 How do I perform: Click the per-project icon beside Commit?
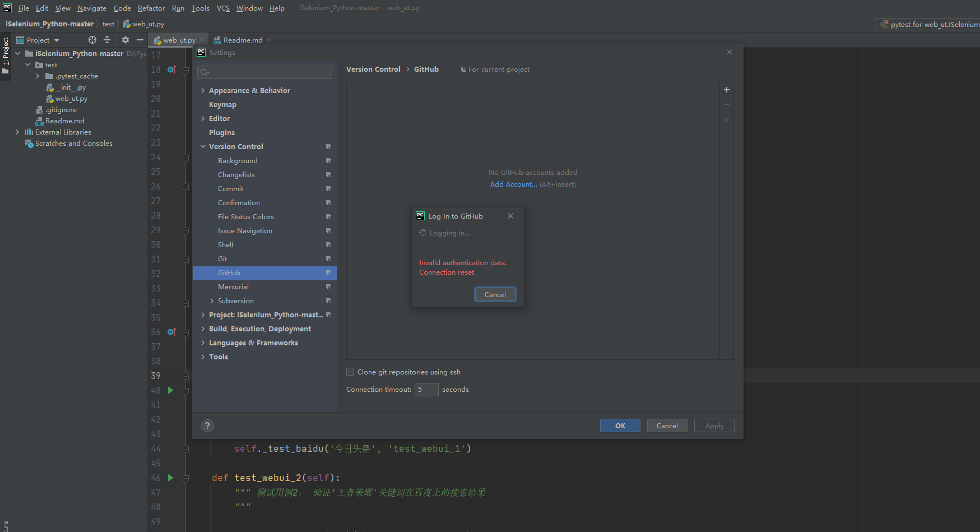tap(328, 189)
